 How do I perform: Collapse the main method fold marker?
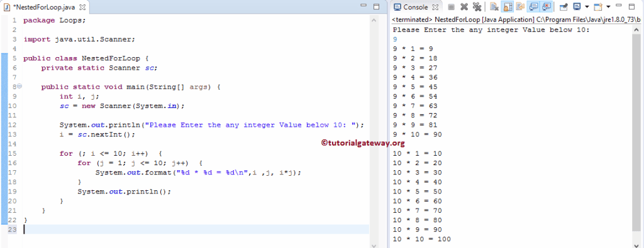[x=19, y=87]
